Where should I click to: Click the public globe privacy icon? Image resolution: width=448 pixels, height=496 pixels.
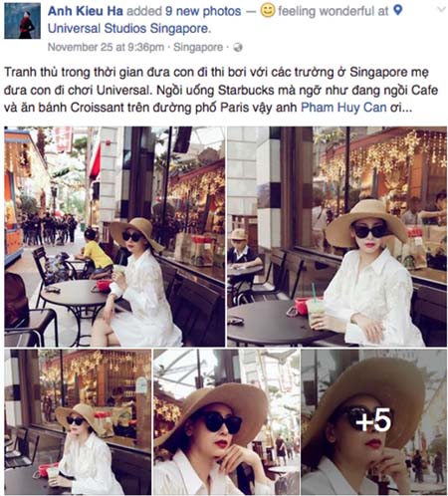[238, 48]
